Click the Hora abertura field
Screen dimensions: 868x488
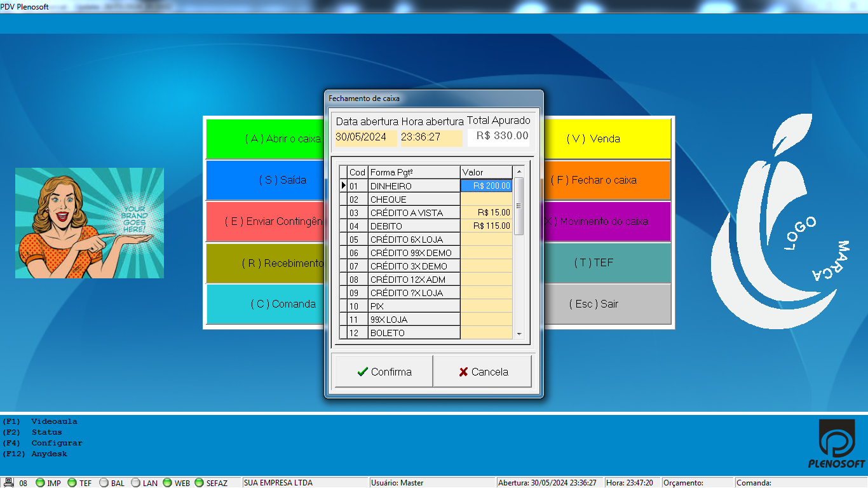pyautogui.click(x=431, y=138)
